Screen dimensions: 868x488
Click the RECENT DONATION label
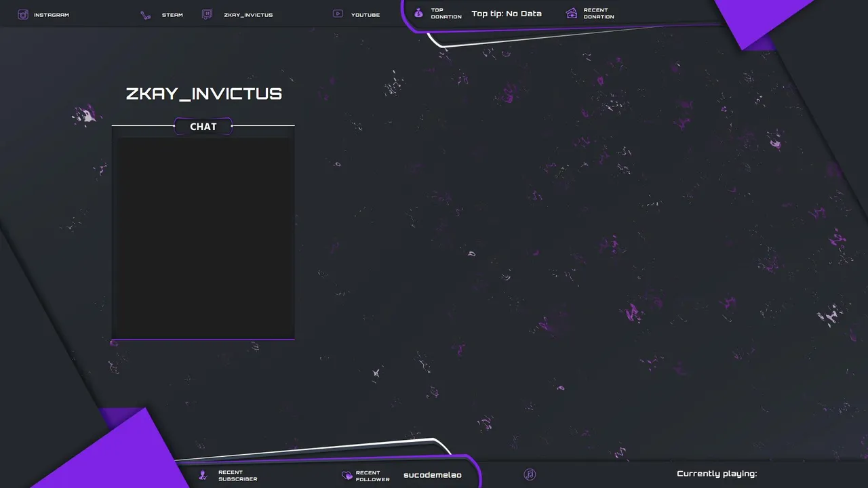tap(599, 14)
